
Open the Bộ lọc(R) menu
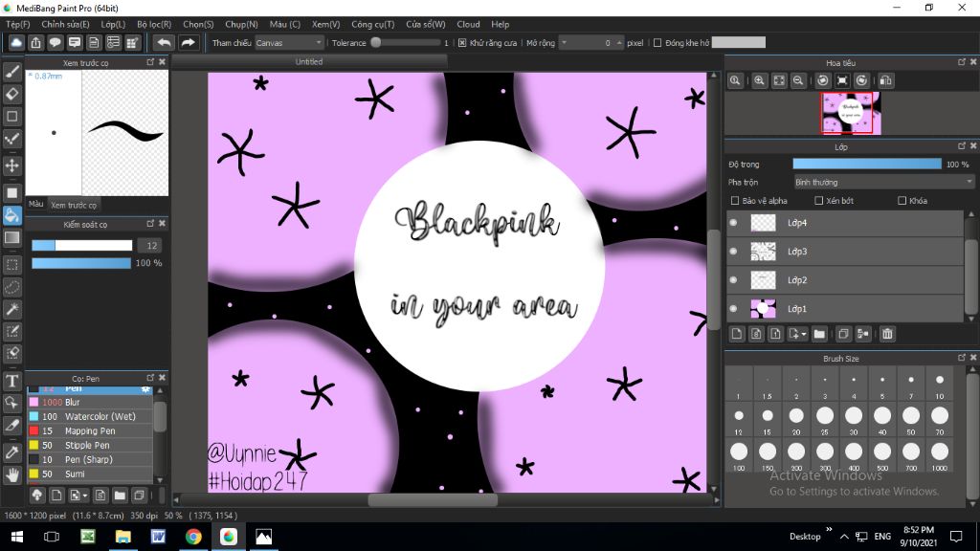pos(154,24)
